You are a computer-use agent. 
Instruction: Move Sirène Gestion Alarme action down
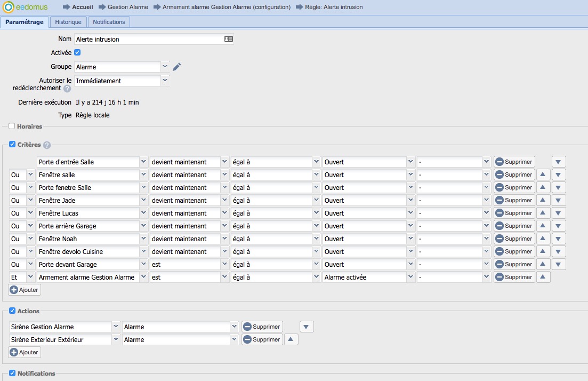[x=307, y=327]
